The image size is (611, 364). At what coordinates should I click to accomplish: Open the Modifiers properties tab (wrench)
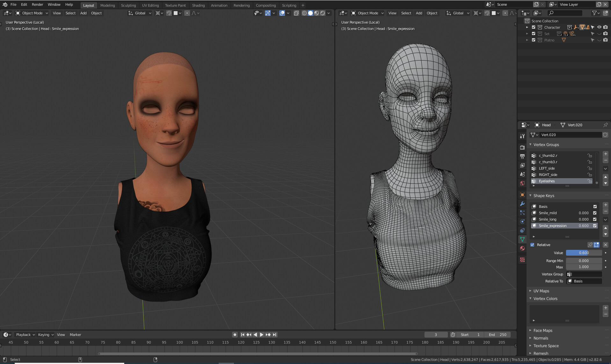click(x=522, y=204)
